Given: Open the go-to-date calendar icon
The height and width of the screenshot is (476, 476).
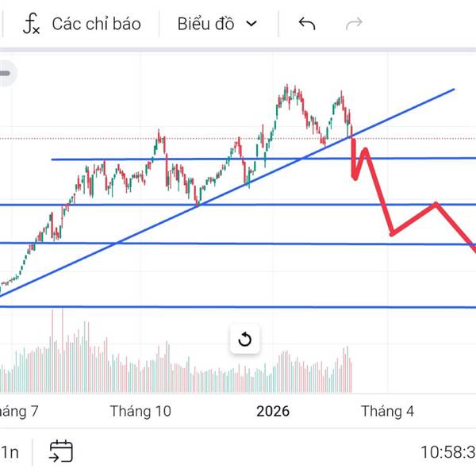Looking at the screenshot, I should tap(61, 451).
